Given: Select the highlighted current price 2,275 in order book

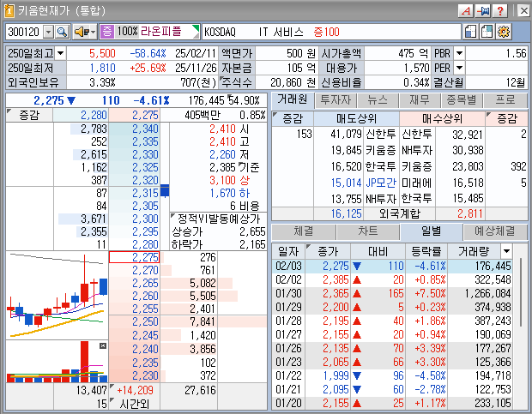Looking at the screenshot, I should (134, 257).
